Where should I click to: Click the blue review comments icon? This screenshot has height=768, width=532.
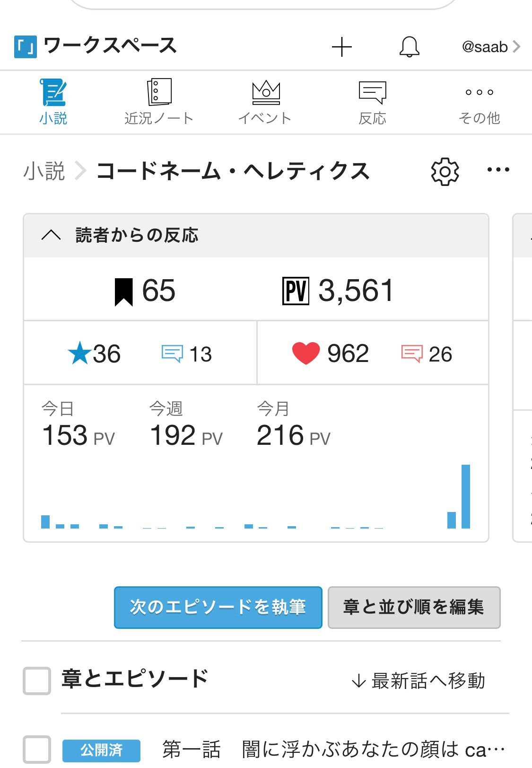(x=172, y=353)
